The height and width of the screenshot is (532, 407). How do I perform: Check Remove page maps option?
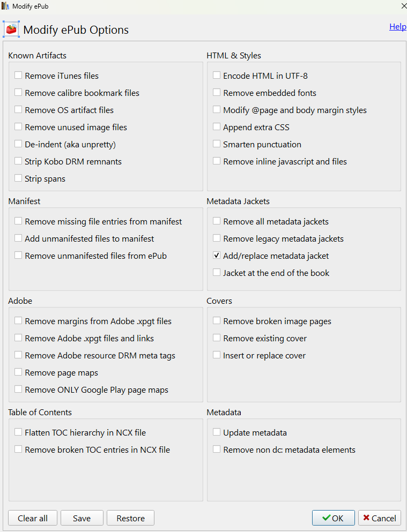(x=19, y=372)
